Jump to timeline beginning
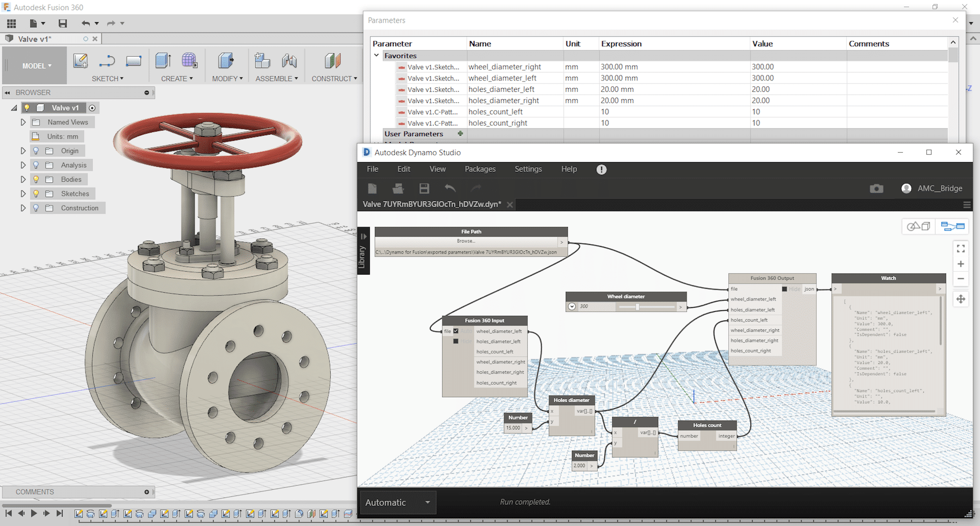 pos(9,513)
